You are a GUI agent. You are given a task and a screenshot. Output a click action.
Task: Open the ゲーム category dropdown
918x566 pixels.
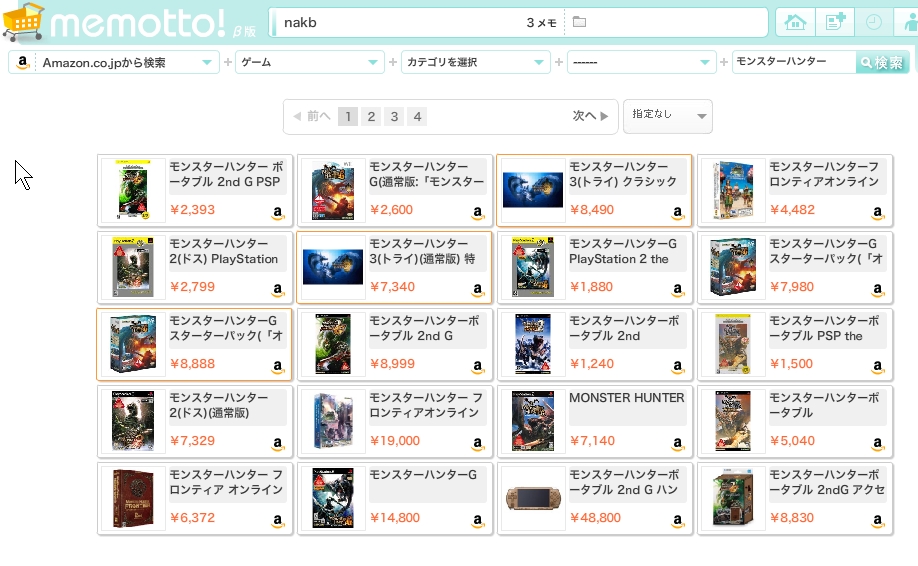tap(310, 63)
